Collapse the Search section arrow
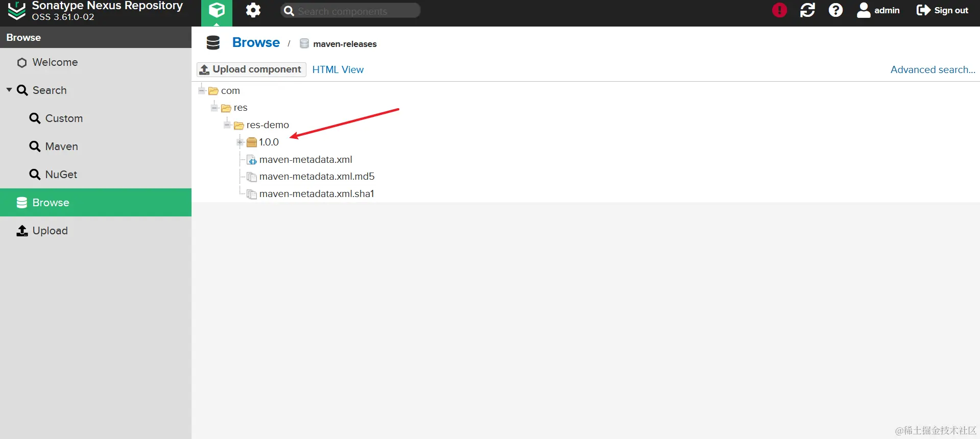This screenshot has width=980, height=439. pos(9,90)
